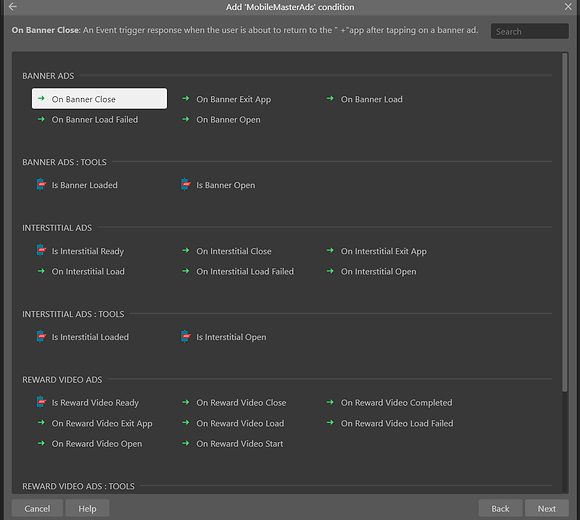580x520 pixels.
Task: Click the plugin icon beside Is Banner Open
Action: coord(185,185)
